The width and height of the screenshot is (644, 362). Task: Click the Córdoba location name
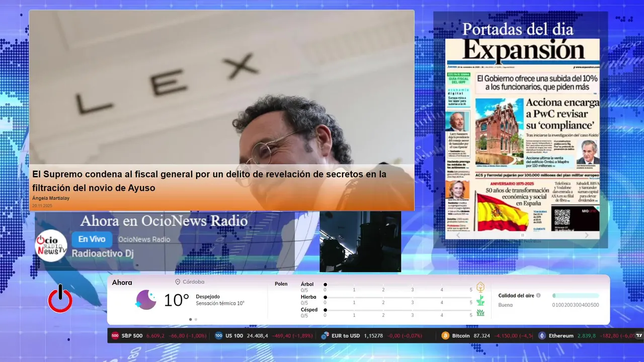pos(194,282)
